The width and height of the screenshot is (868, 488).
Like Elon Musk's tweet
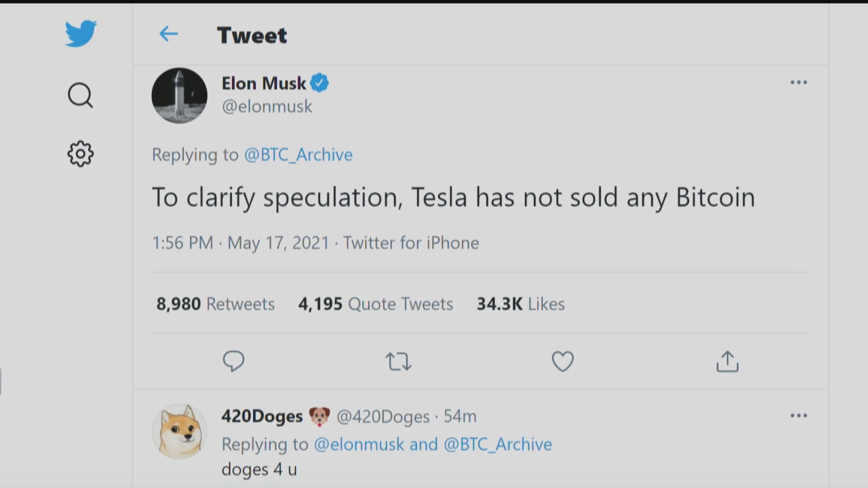[x=562, y=361]
